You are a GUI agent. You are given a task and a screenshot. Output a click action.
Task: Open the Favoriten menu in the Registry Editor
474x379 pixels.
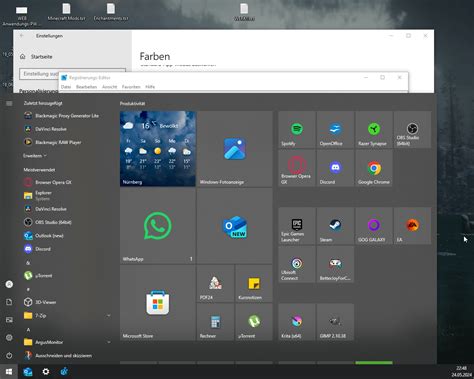pos(131,87)
